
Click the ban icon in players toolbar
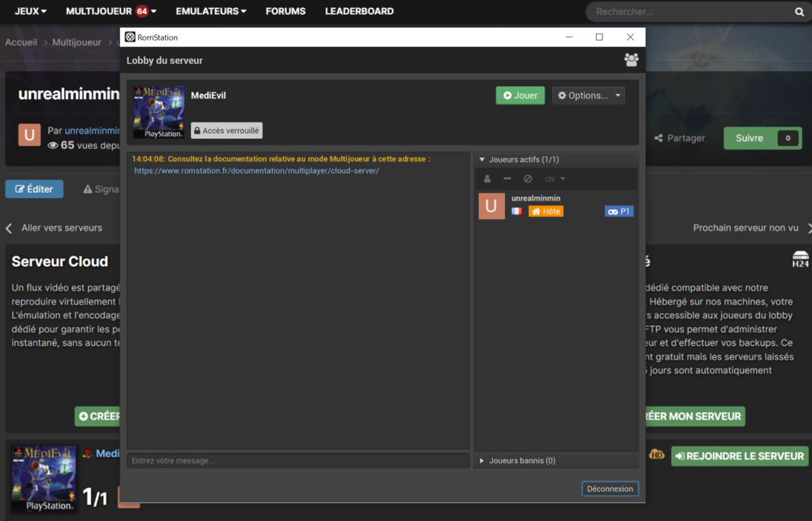[x=528, y=179]
